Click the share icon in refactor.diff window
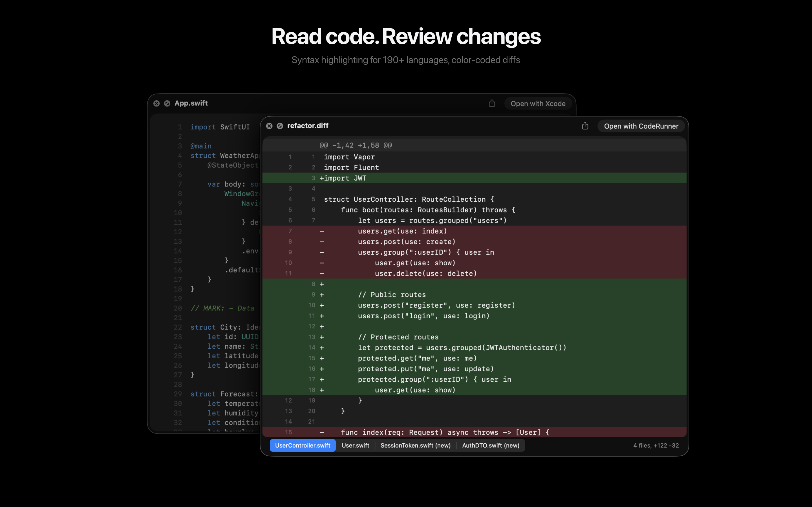Viewport: 812px width, 507px height. [585, 126]
